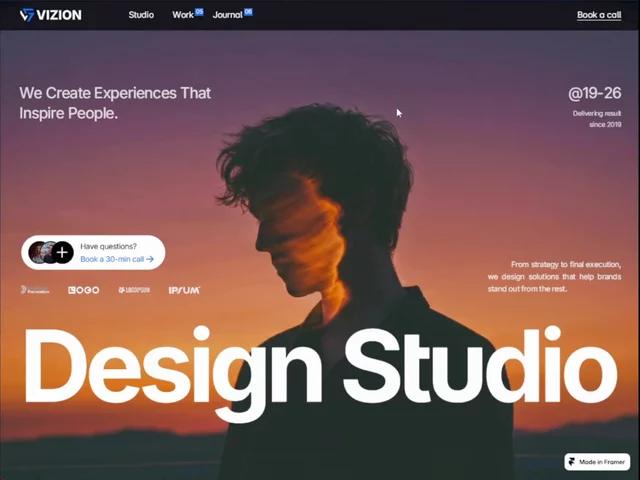Click the team avatar photos
The width and height of the screenshot is (640, 480).
click(x=43, y=252)
